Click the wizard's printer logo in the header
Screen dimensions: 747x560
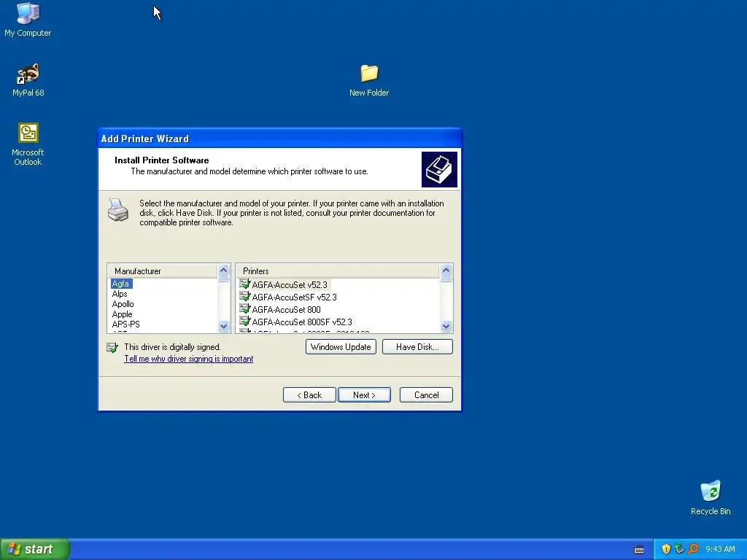point(439,169)
